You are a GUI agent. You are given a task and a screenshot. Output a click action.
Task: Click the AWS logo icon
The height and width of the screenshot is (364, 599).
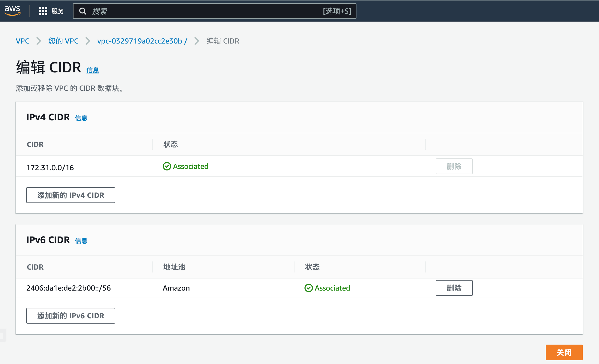pyautogui.click(x=12, y=11)
